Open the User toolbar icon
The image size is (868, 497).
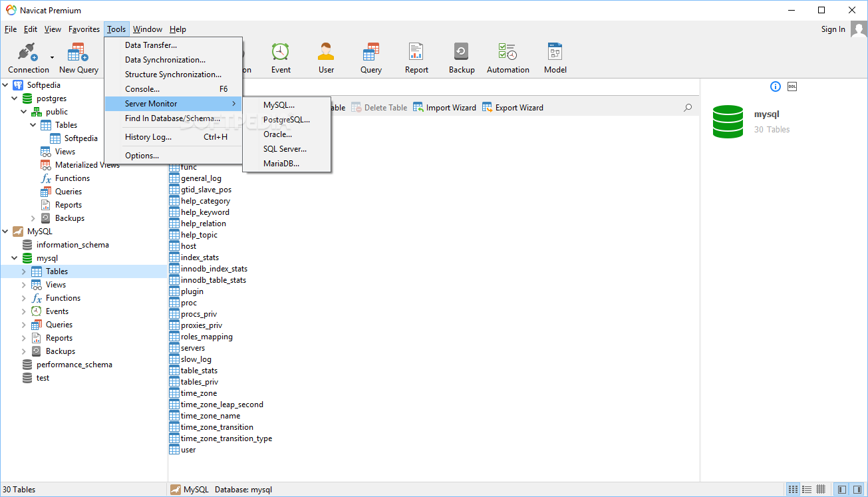(x=326, y=58)
